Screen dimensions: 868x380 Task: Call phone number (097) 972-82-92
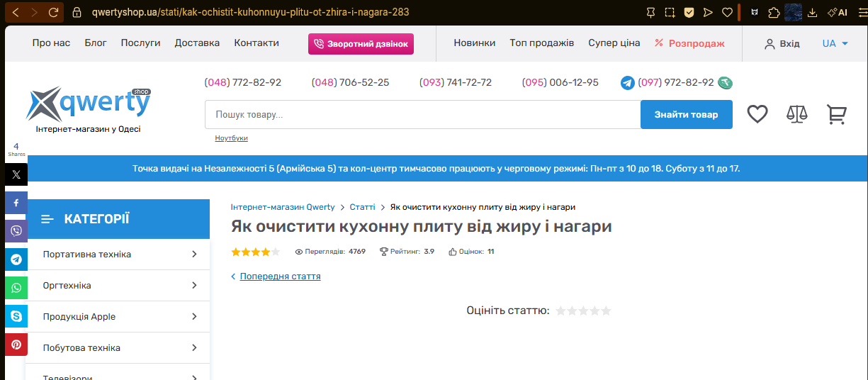tap(677, 83)
